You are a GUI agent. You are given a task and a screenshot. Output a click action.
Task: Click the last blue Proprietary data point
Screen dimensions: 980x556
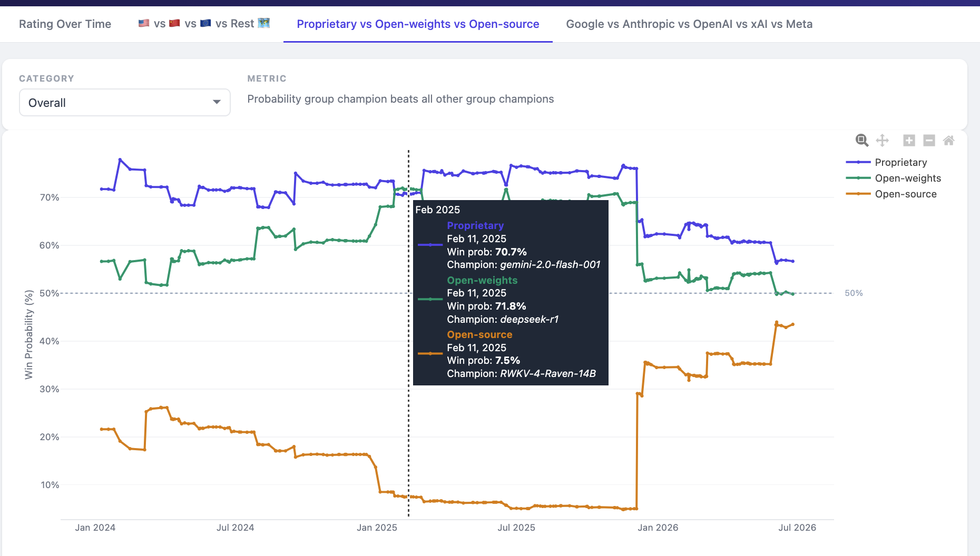[x=793, y=261]
